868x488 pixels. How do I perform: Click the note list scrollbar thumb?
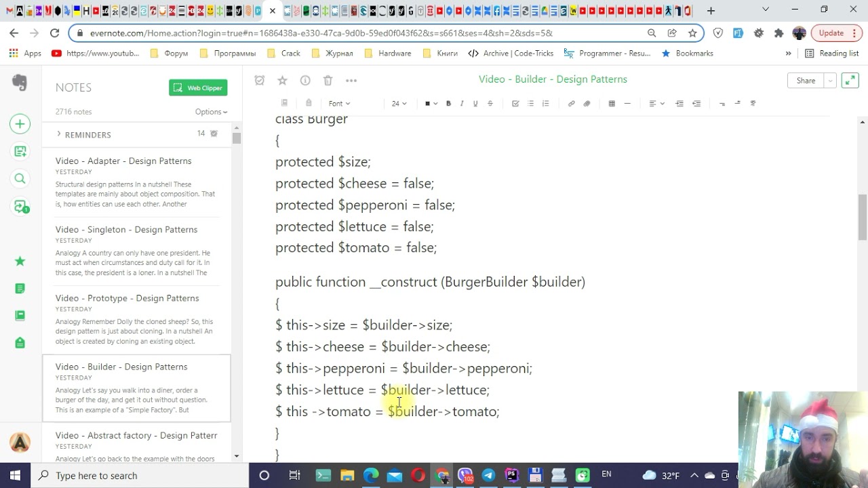point(236,138)
